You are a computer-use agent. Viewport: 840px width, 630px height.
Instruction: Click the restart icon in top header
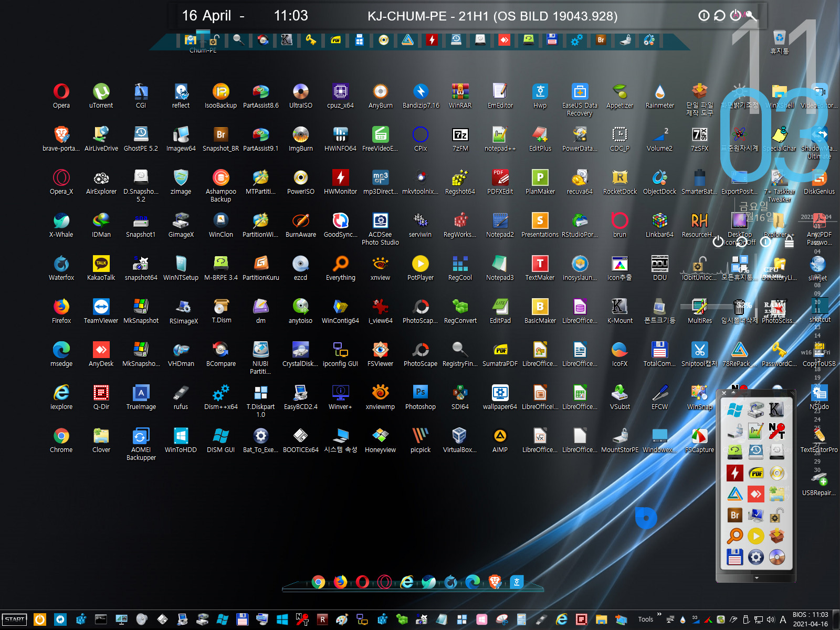[x=720, y=16]
